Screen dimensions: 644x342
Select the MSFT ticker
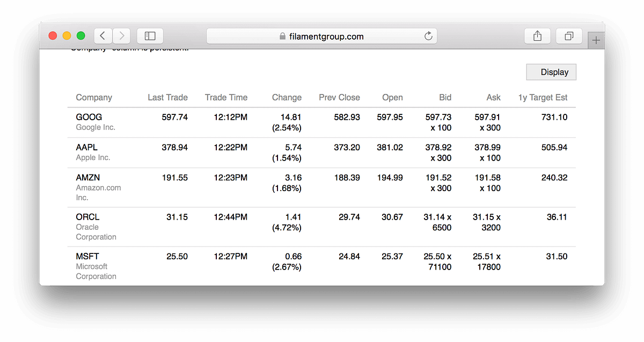click(87, 256)
